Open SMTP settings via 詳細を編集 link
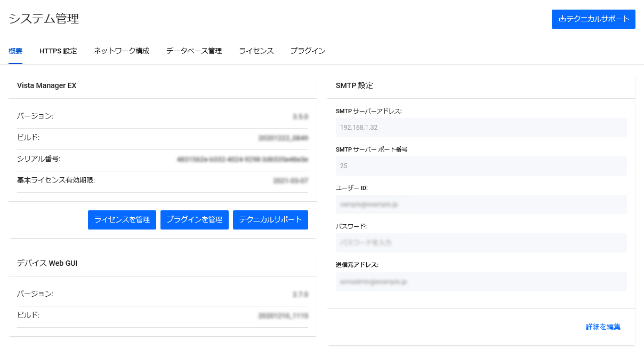The width and height of the screenshot is (644, 356). 602,326
